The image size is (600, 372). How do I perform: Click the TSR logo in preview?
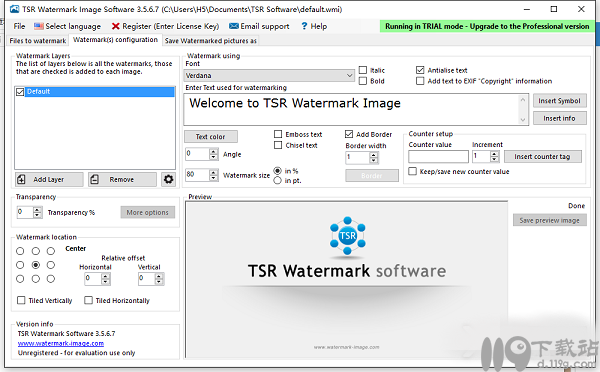click(x=347, y=235)
